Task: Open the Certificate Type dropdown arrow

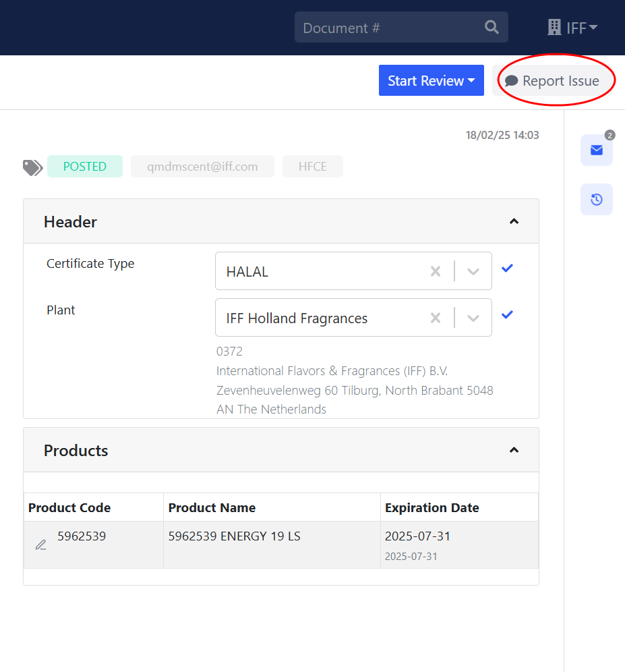Action: coord(473,271)
